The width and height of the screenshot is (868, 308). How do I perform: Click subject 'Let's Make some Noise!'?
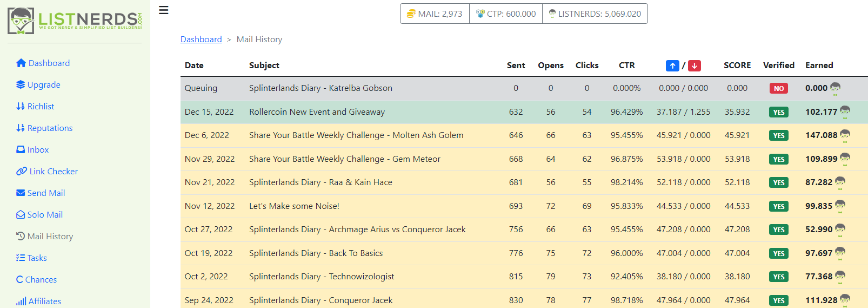(294, 206)
